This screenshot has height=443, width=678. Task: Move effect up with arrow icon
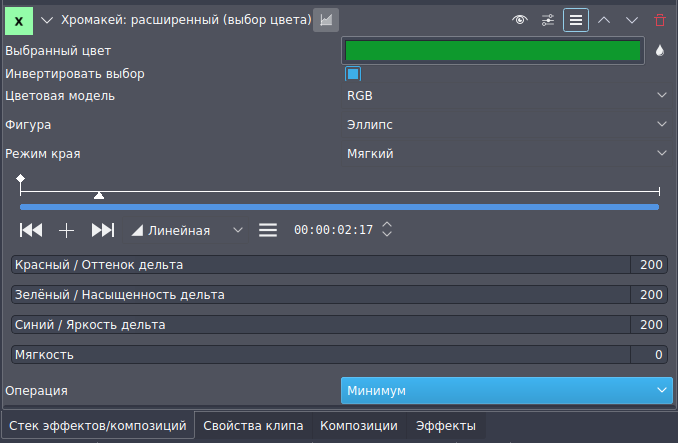604,19
